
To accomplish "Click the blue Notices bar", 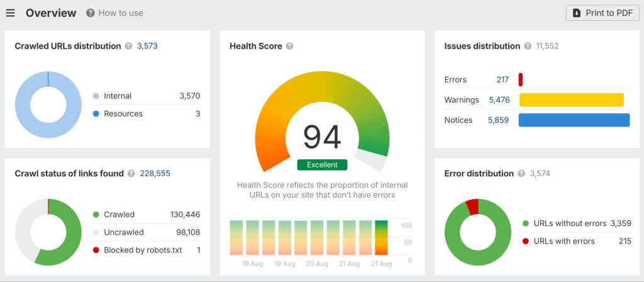I will click(574, 120).
